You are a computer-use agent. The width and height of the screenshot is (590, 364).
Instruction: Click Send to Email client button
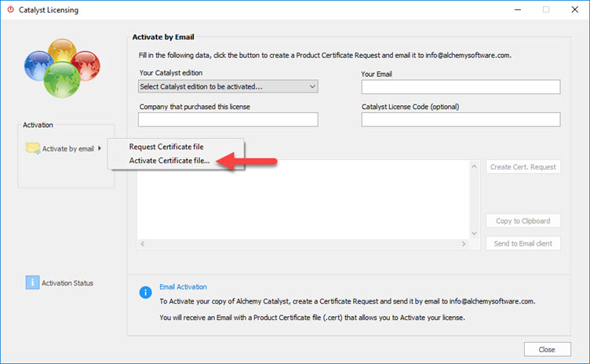(523, 243)
